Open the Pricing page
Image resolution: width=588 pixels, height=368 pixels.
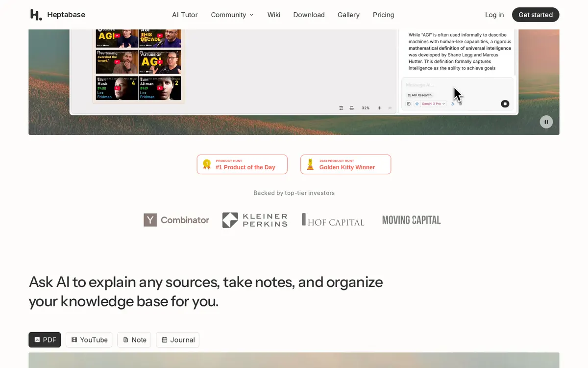[383, 15]
